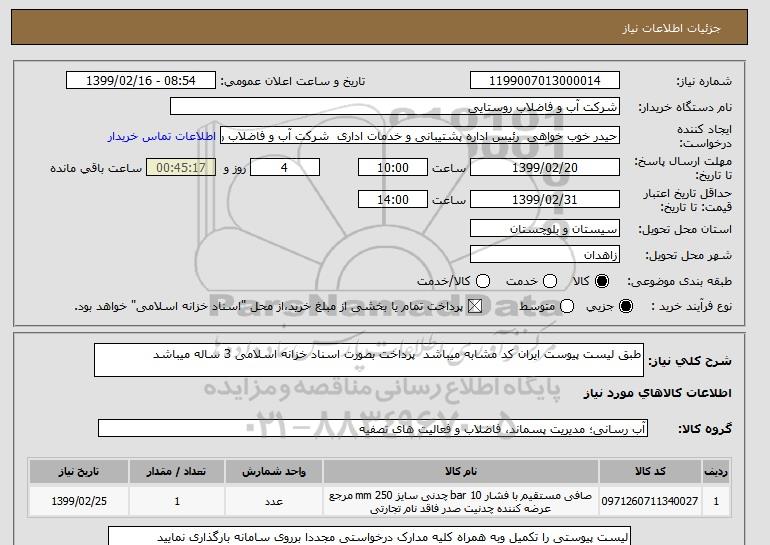Viewport: 770px width, 545px height.
Task: Click the گروه کالا label
Action: click(x=705, y=429)
